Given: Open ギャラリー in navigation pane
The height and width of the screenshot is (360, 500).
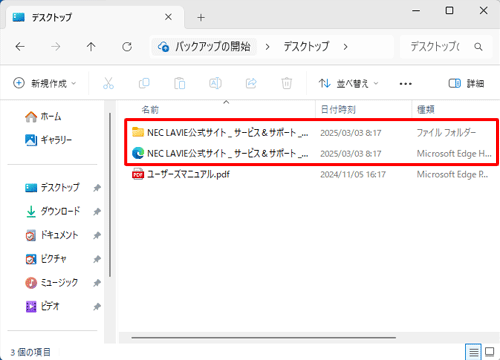Looking at the screenshot, I should click(49, 140).
